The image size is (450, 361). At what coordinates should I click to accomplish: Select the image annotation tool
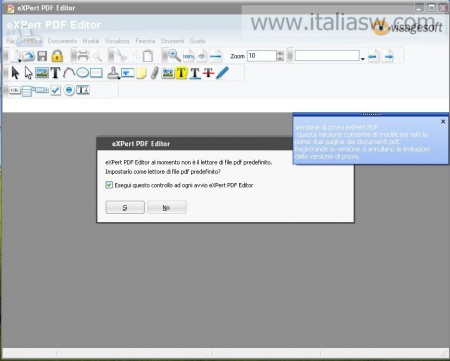(168, 73)
